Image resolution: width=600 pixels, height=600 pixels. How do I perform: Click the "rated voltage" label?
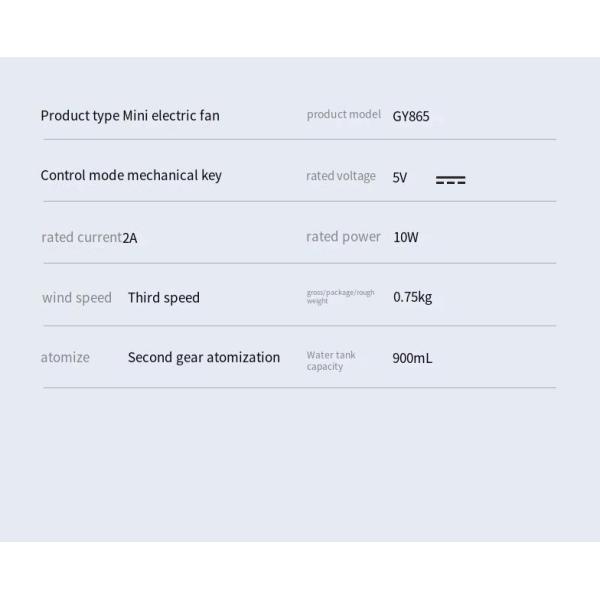(x=340, y=176)
